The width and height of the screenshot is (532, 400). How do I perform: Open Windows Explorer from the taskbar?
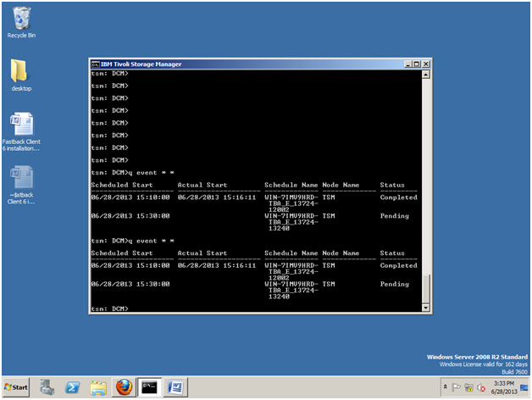(x=98, y=387)
